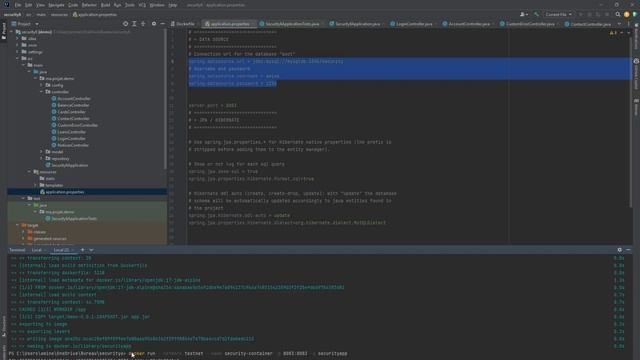Open the Code menu
Image resolution: width=640 pixels, height=360 pixels.
coord(73,5)
